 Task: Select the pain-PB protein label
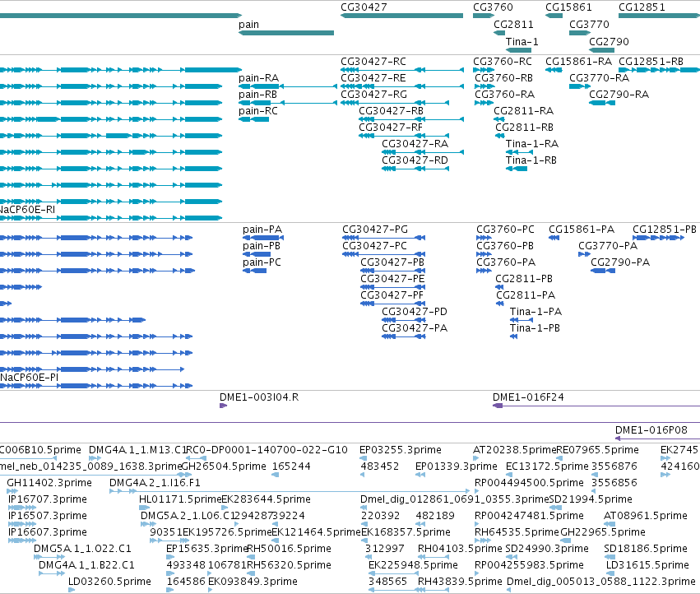262,246
